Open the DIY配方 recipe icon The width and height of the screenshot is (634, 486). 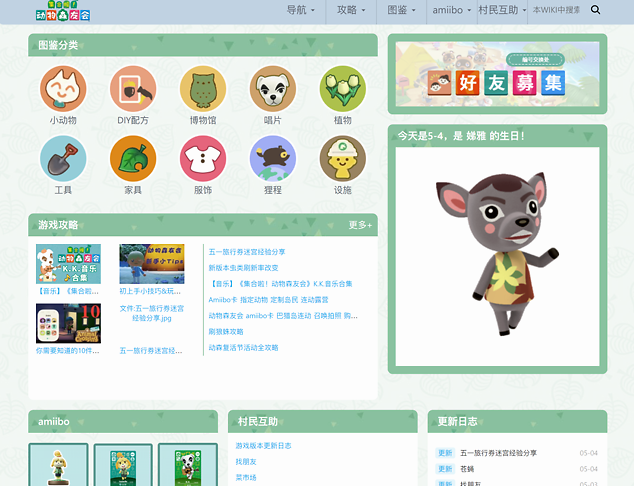point(133,89)
